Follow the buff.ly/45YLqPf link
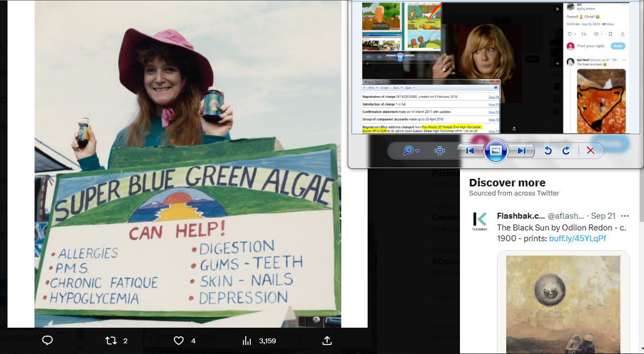Image resolution: width=644 pixels, height=354 pixels. [577, 238]
